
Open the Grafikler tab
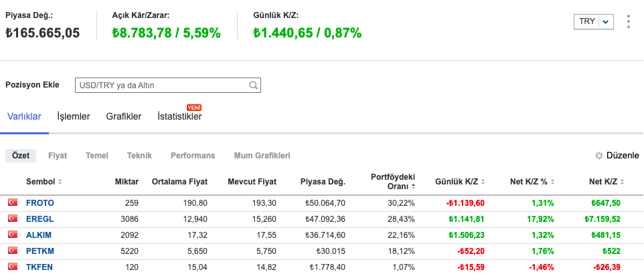point(123,117)
